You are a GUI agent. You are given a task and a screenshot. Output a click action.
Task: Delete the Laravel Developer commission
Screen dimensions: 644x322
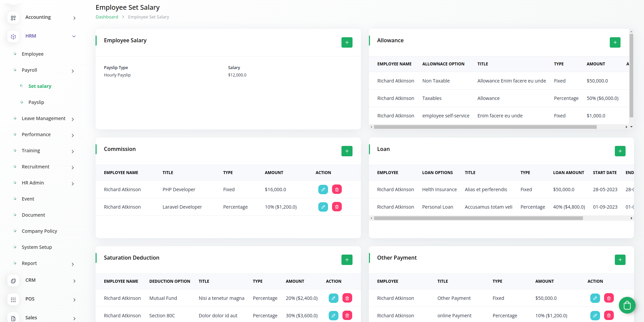tap(337, 207)
